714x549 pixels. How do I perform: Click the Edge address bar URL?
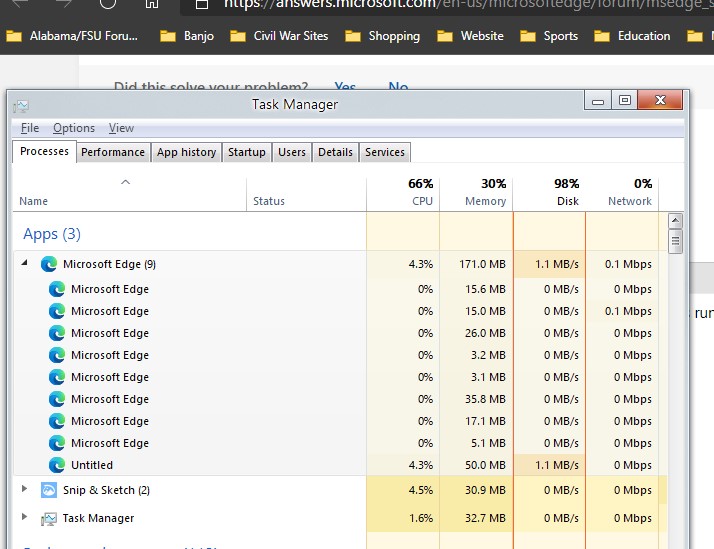tap(468, 4)
